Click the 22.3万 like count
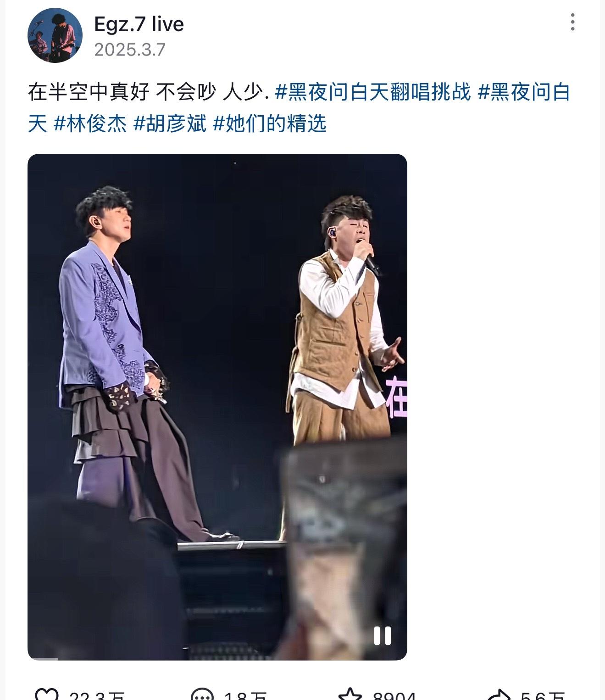 click(x=97, y=695)
